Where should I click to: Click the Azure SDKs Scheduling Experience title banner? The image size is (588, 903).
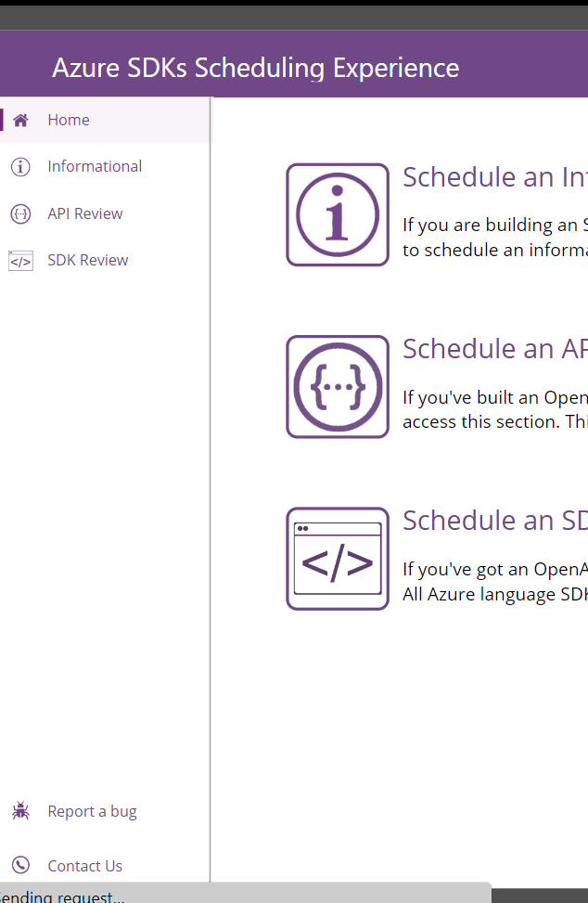(256, 68)
